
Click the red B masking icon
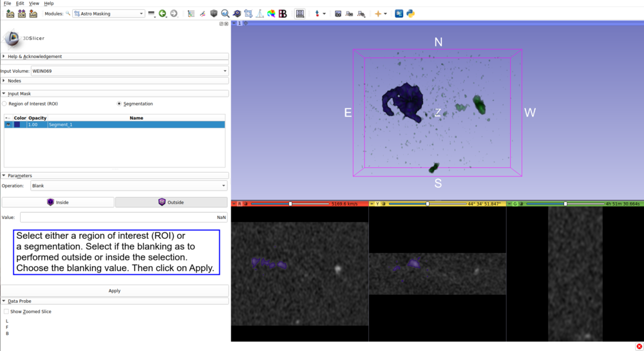283,14
